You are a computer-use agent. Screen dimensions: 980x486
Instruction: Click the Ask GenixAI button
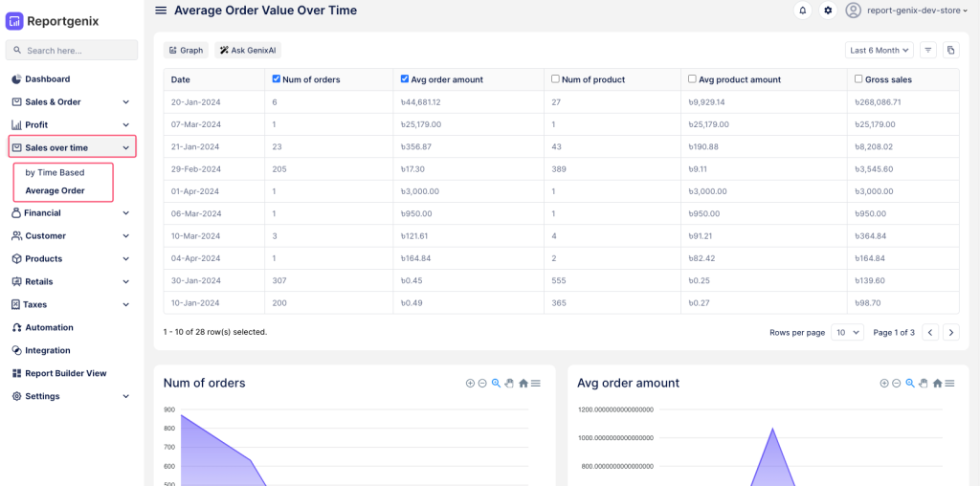click(x=248, y=50)
